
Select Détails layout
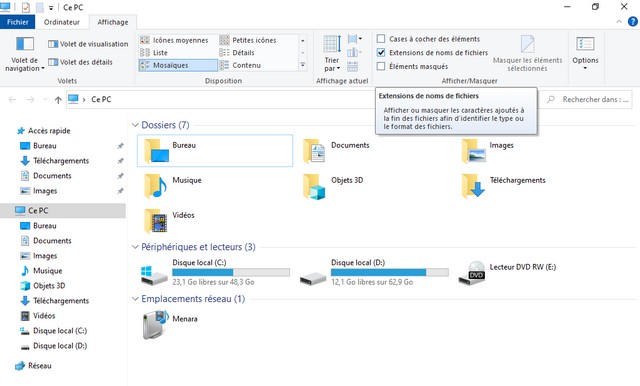(x=237, y=53)
